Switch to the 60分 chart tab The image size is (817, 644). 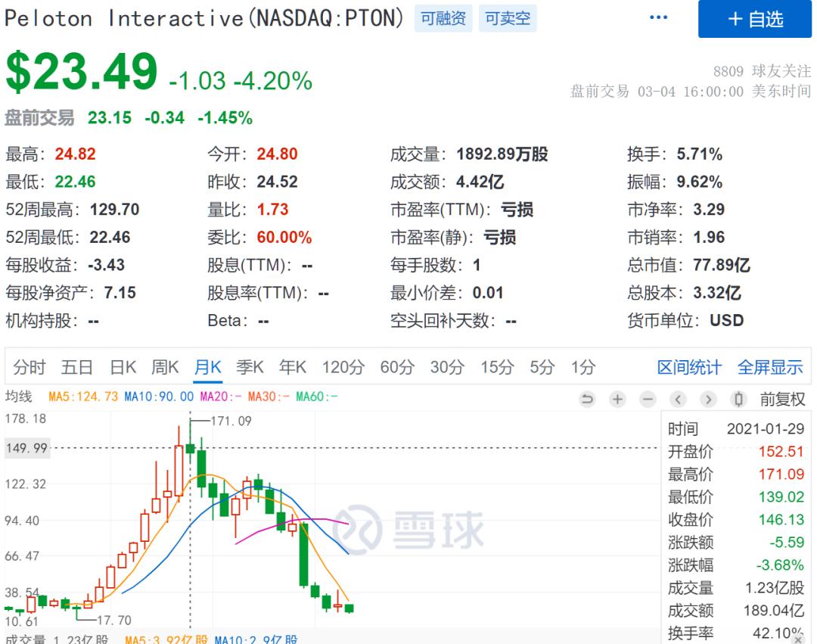pos(397,367)
